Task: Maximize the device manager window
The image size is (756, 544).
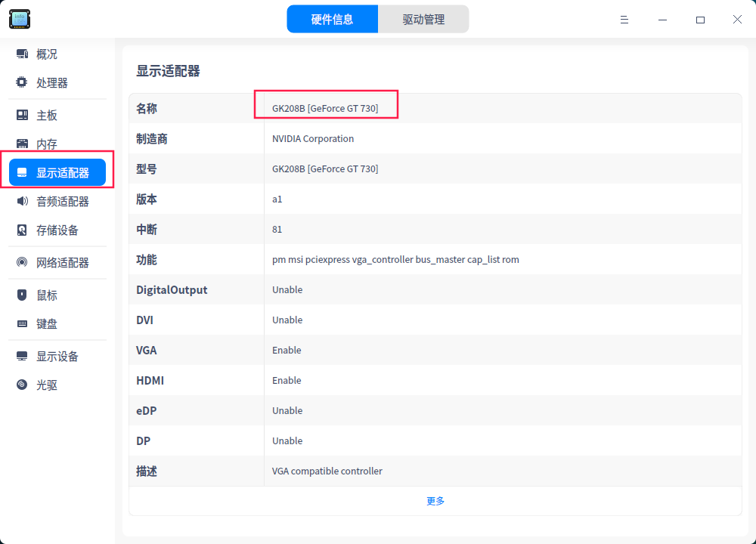Action: 700,20
